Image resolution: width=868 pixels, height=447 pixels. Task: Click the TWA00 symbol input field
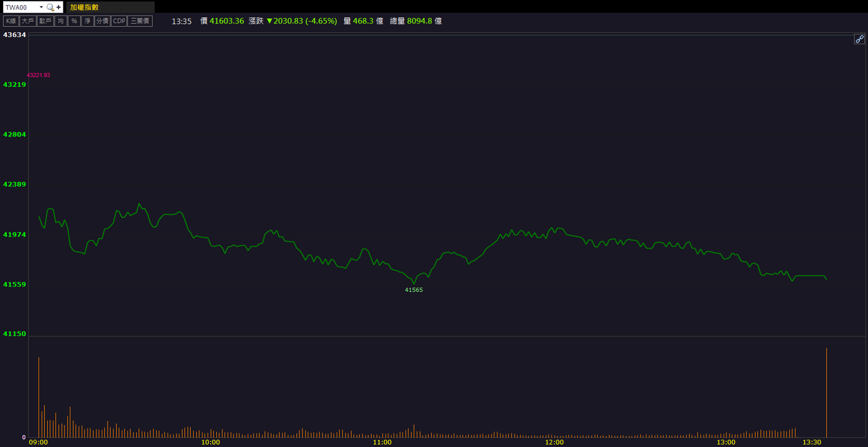(x=21, y=7)
